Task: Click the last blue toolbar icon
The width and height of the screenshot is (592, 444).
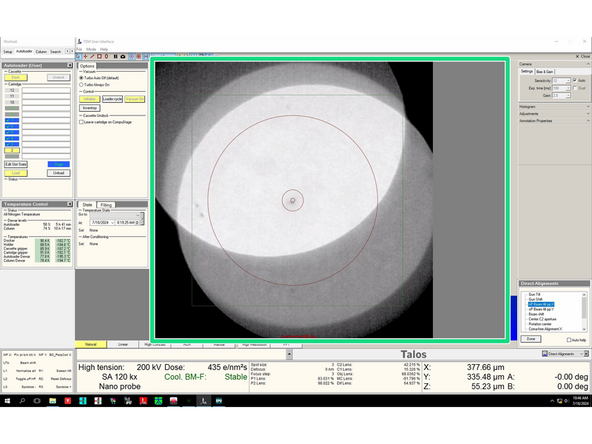Action: [x=146, y=57]
